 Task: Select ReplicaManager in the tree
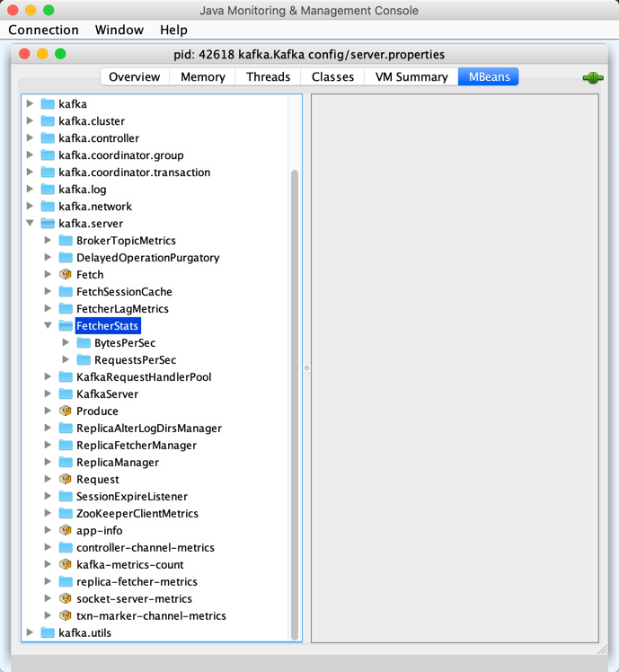pos(117,463)
